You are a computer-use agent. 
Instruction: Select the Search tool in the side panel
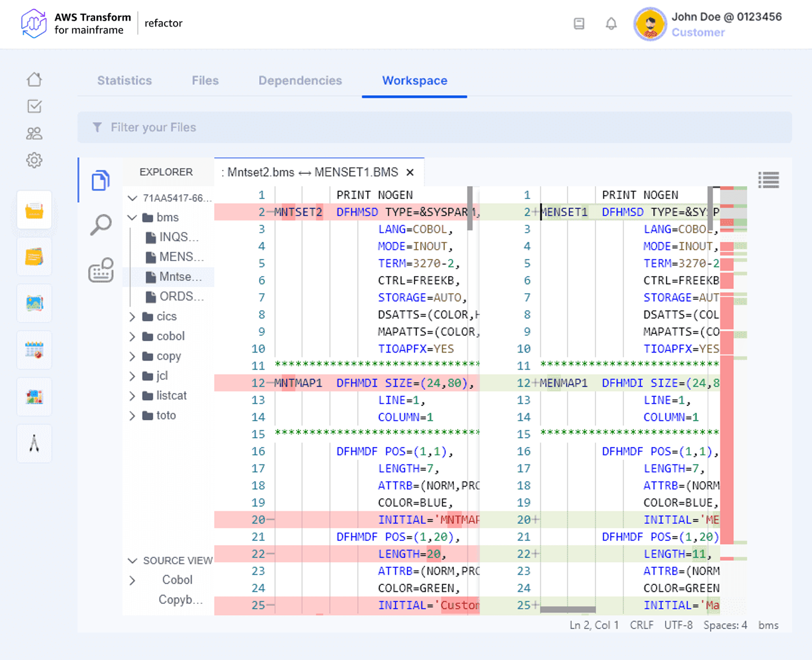101,223
